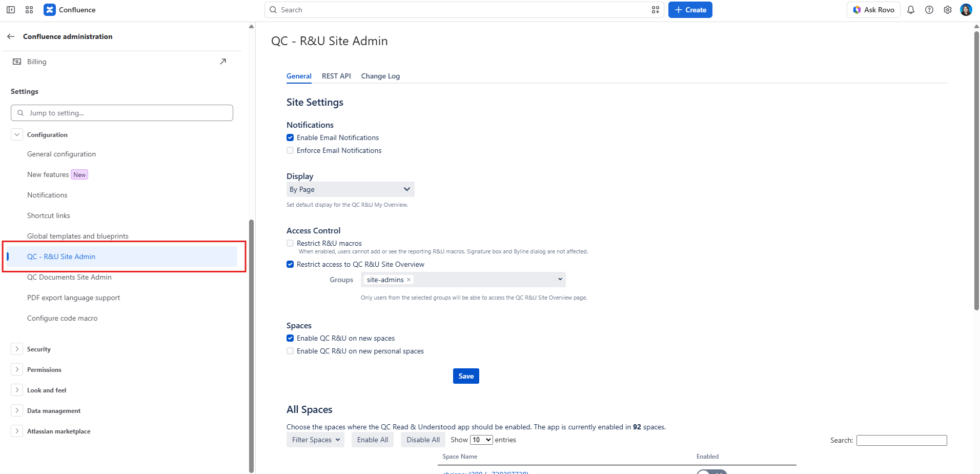Click the main page vertical scrollbar

(x=976, y=171)
